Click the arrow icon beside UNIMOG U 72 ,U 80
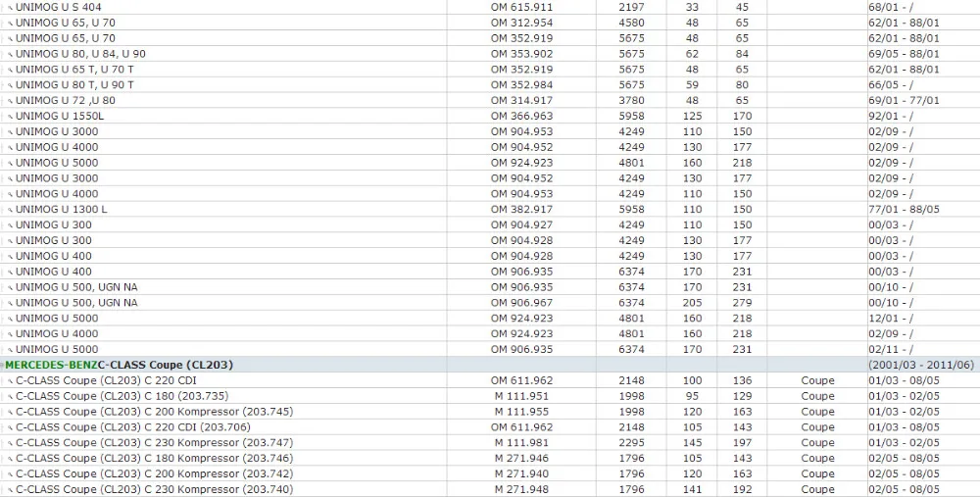This screenshot has height=497, width=980. click(x=10, y=101)
